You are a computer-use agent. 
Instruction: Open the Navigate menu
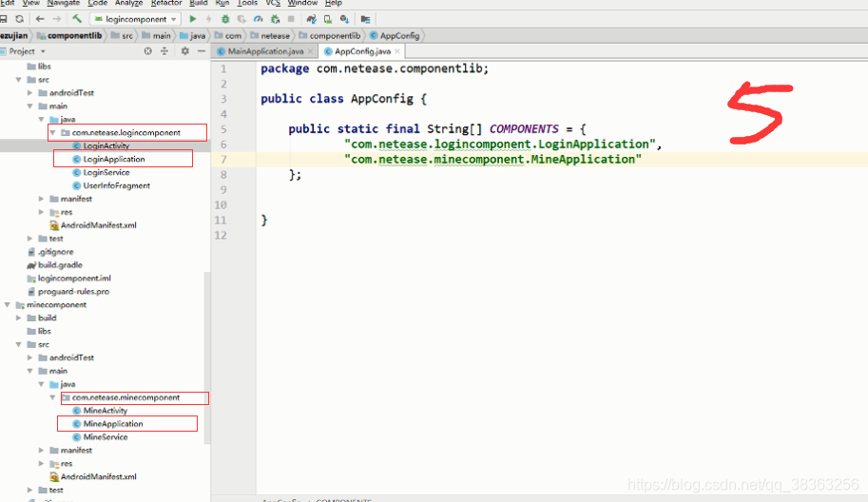(63, 3)
